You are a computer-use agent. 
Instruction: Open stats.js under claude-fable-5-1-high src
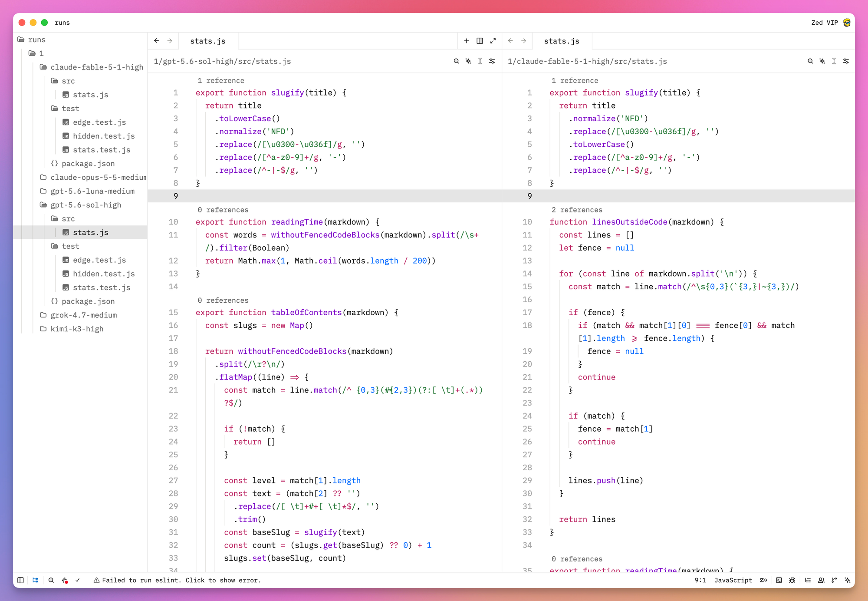click(85, 95)
